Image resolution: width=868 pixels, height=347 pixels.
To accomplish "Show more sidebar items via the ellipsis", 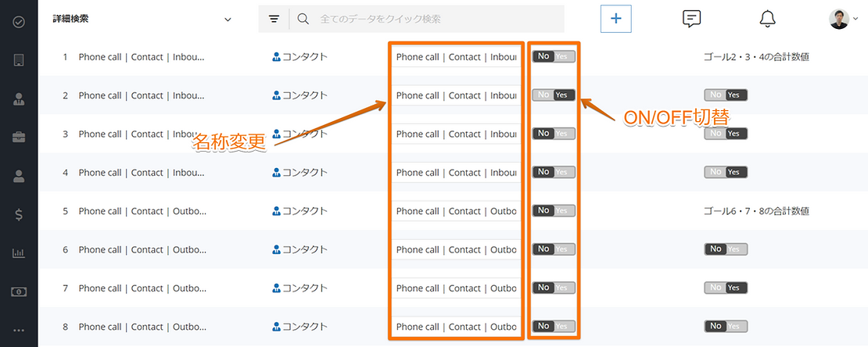I will [19, 331].
